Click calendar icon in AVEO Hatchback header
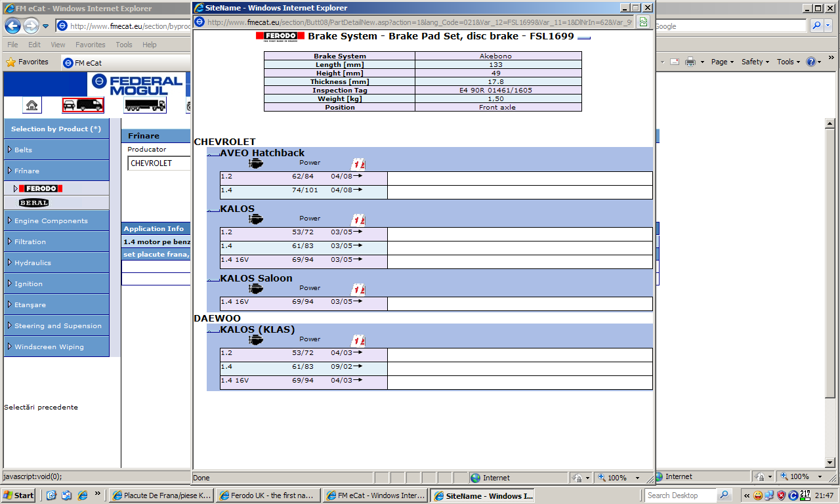The image size is (840, 504). coord(358,164)
